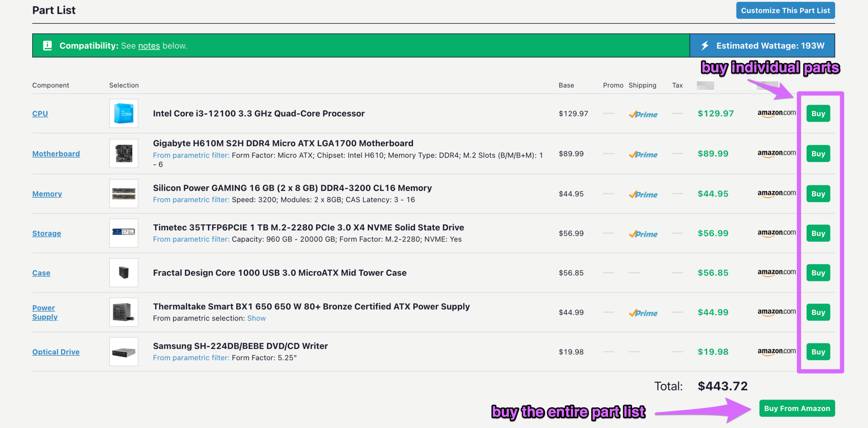Open the Optical Drive component link
Screen dimensions: 868x428
tap(56, 352)
